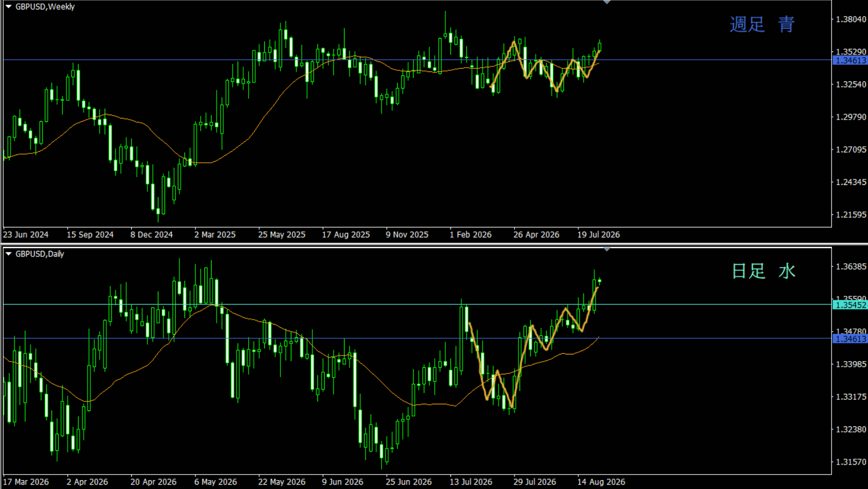
Task: Click the 19 Jul 2026 date label
Action: point(598,235)
